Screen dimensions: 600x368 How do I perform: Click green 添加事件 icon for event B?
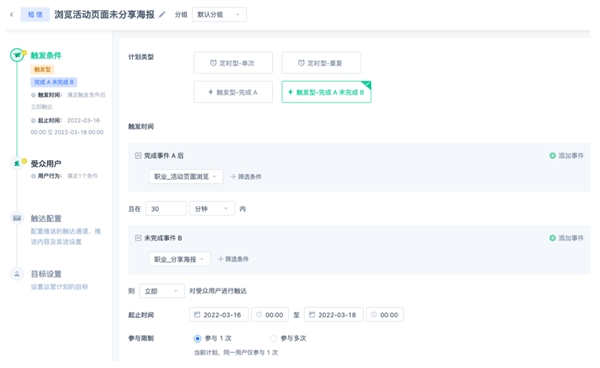[552, 238]
